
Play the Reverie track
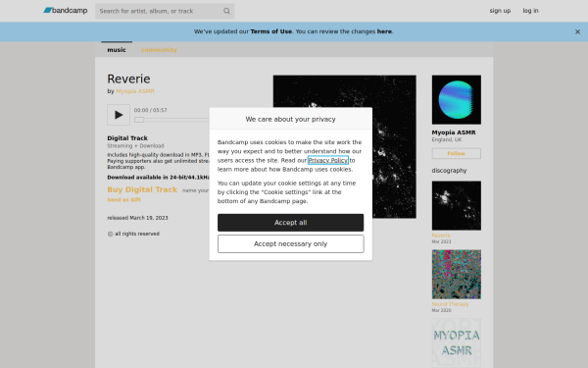pyautogui.click(x=119, y=115)
